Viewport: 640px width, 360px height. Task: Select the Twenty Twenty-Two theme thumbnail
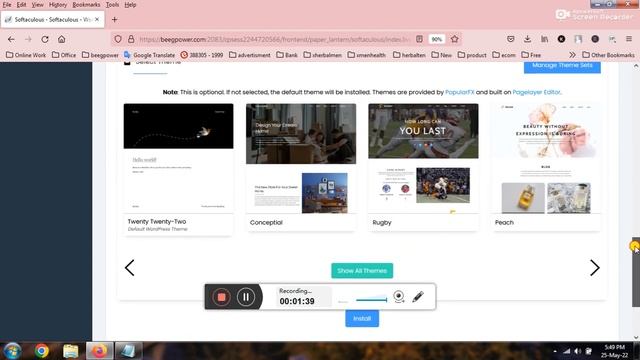[x=178, y=158]
